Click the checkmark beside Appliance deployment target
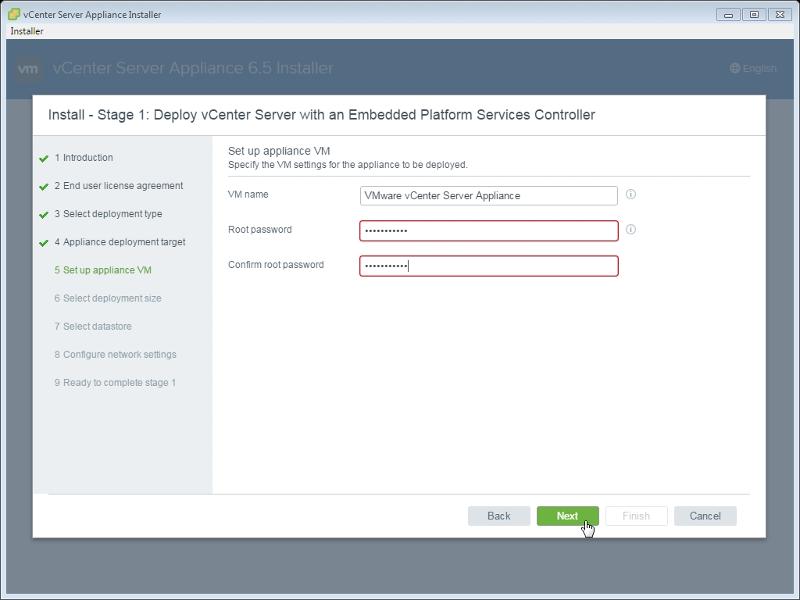800x600 pixels. pos(44,243)
